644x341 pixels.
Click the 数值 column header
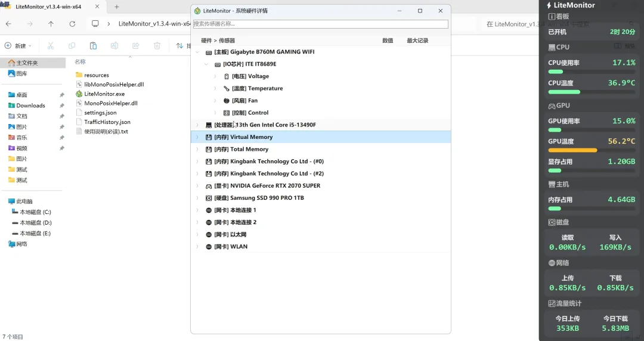pyautogui.click(x=388, y=41)
